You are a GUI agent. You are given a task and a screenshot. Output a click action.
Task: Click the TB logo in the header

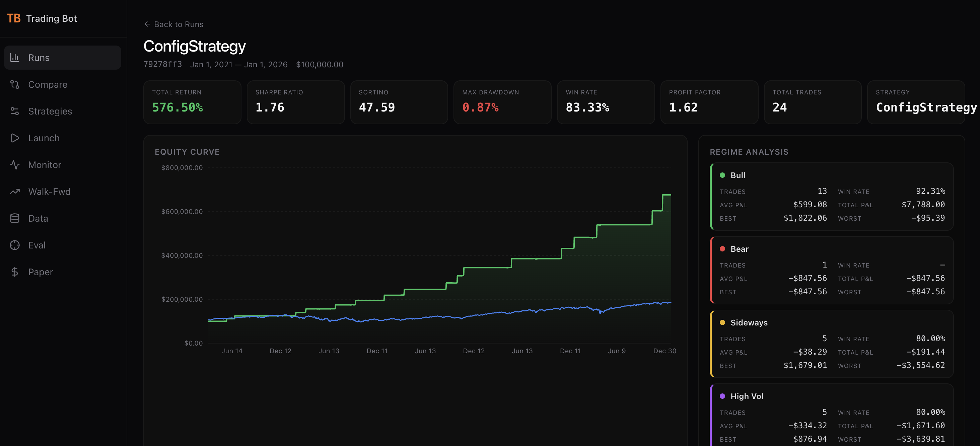[14, 18]
